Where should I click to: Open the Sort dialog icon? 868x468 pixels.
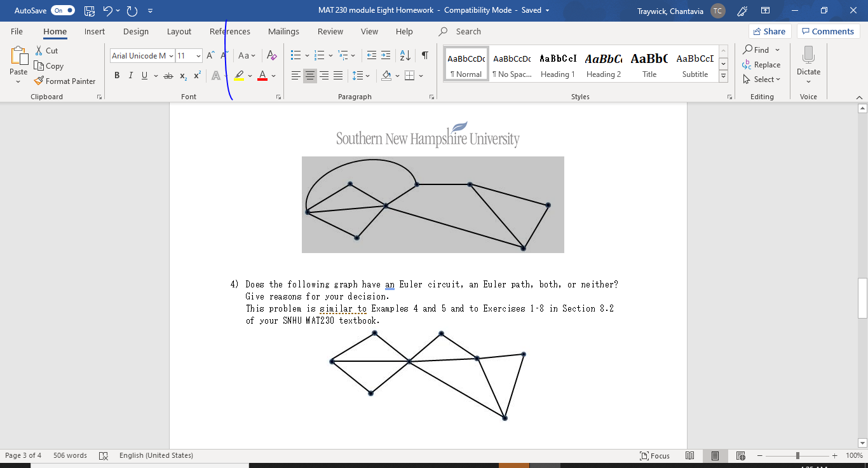click(x=405, y=56)
